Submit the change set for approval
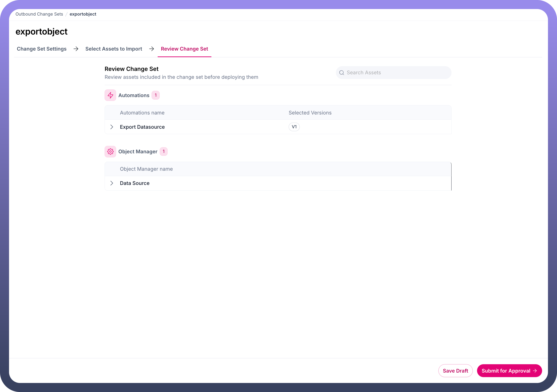557x392 pixels. [x=509, y=371]
